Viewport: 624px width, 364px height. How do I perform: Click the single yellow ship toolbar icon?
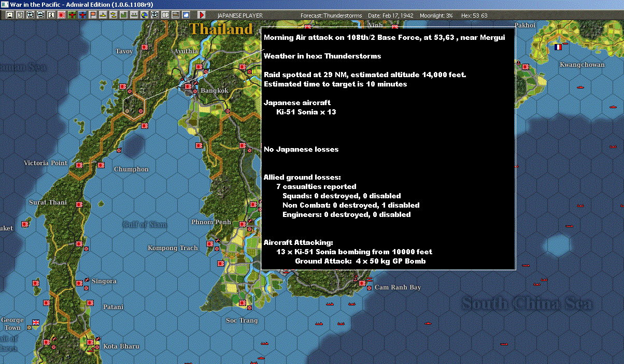103,15
